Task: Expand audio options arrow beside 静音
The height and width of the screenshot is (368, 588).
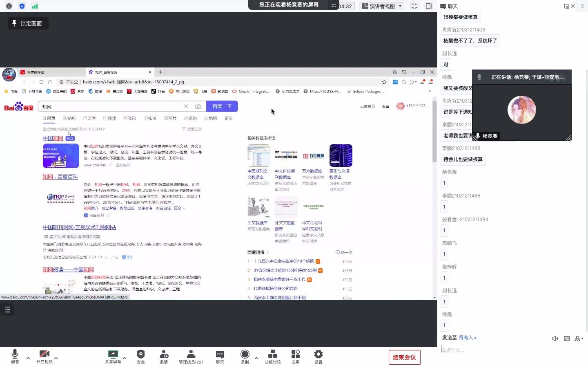Action: coord(28,358)
